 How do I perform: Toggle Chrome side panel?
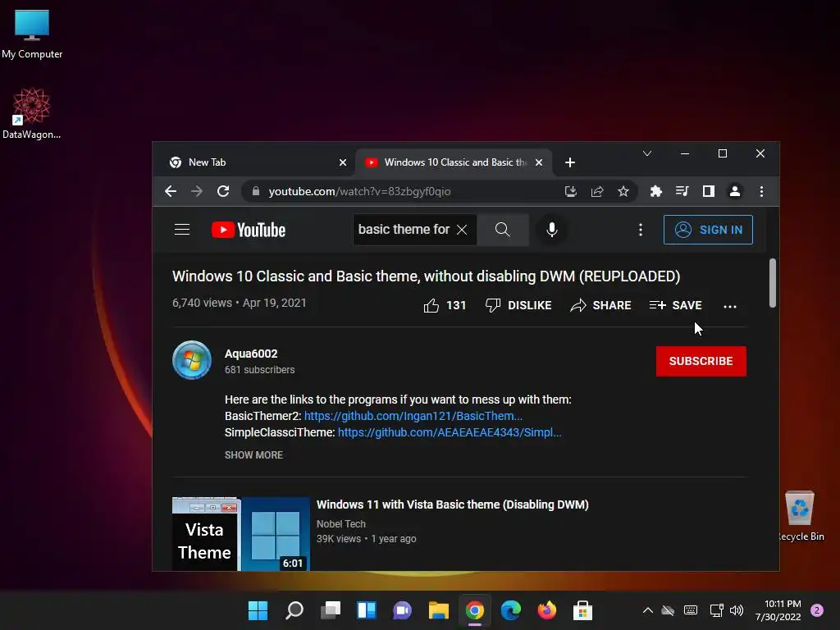[708, 191]
